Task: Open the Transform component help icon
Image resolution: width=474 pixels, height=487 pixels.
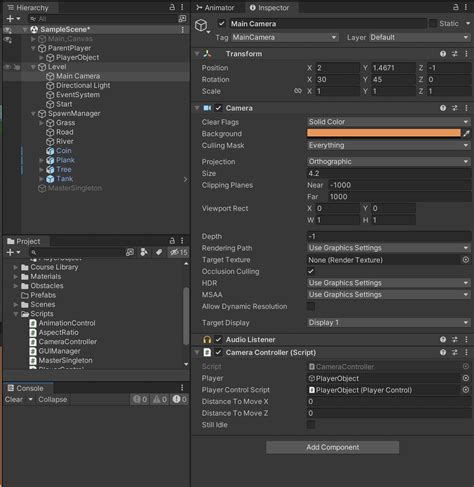Action: [x=443, y=54]
